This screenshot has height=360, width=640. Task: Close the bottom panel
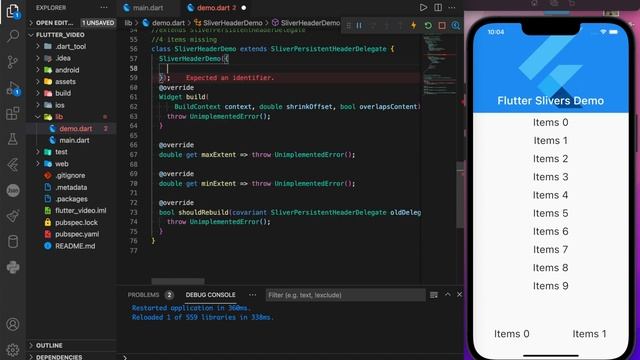[x=460, y=294]
